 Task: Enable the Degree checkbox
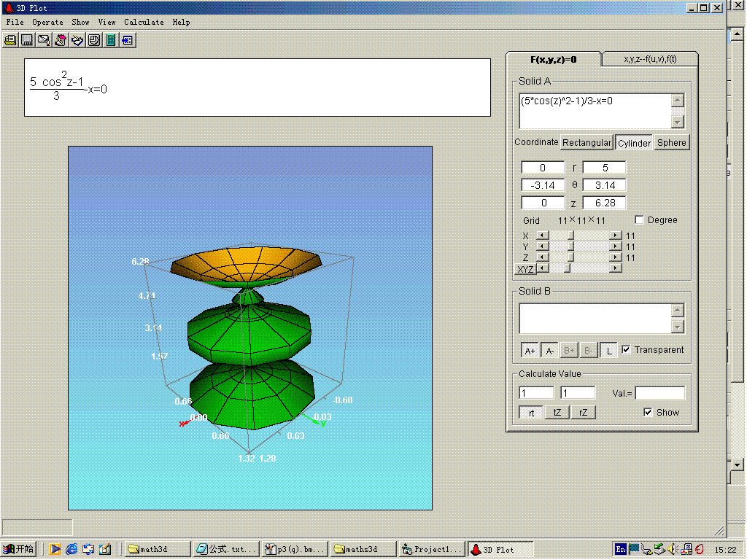[640, 220]
